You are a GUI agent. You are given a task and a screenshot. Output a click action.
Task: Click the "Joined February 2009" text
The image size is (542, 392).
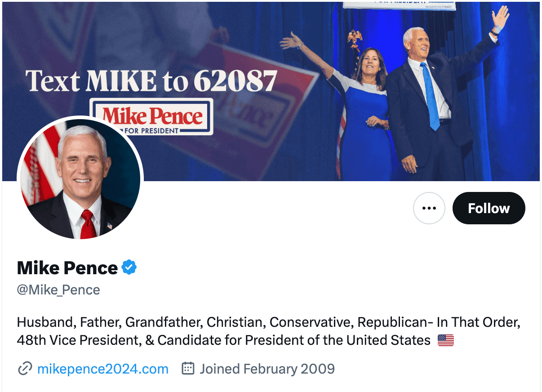[x=267, y=369]
